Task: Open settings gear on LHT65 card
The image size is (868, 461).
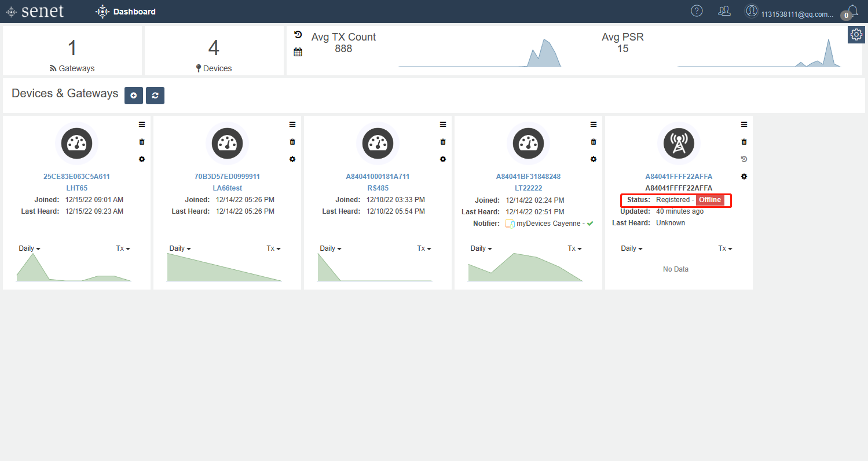Action: pos(142,159)
